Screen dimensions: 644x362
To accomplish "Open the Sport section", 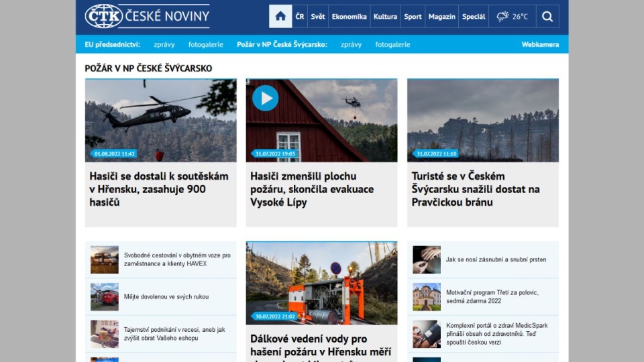I will (413, 16).
